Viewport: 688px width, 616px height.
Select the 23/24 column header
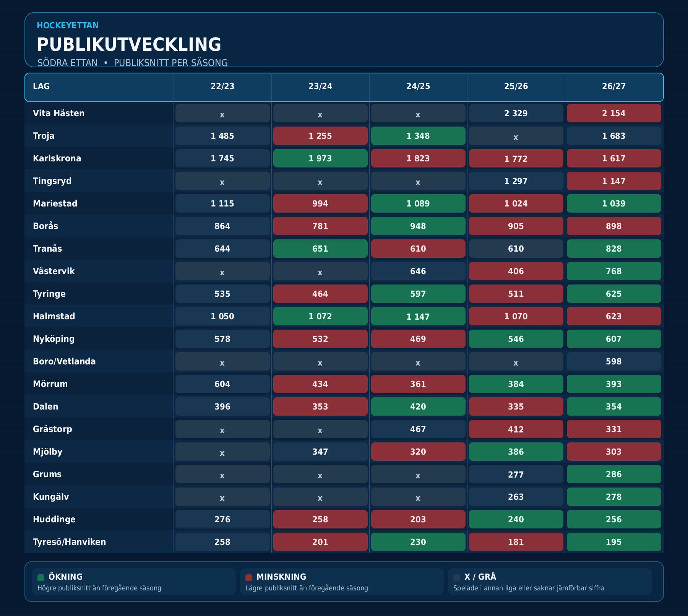pos(320,86)
